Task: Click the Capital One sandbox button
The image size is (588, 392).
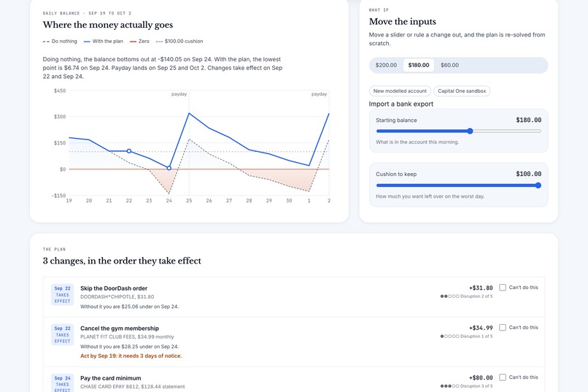Action: point(462,91)
